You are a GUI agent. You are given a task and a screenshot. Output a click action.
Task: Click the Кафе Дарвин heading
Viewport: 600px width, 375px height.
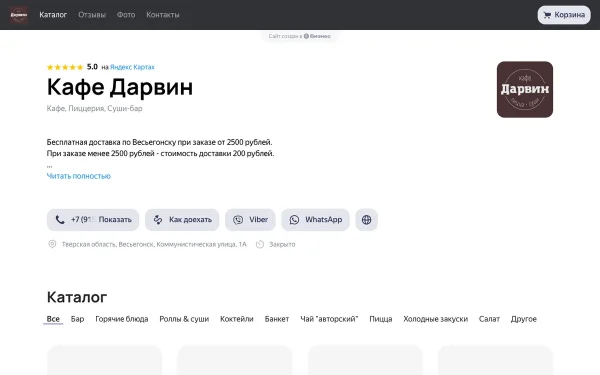pyautogui.click(x=120, y=87)
